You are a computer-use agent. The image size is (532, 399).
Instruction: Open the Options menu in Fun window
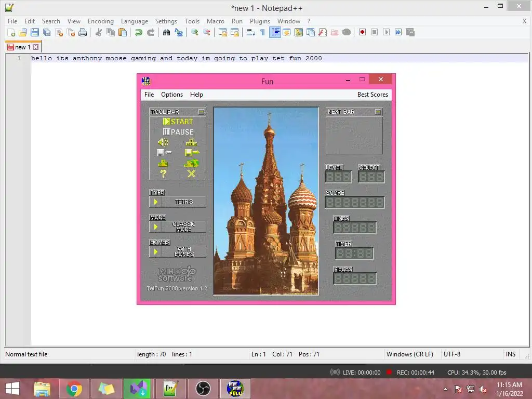point(172,95)
